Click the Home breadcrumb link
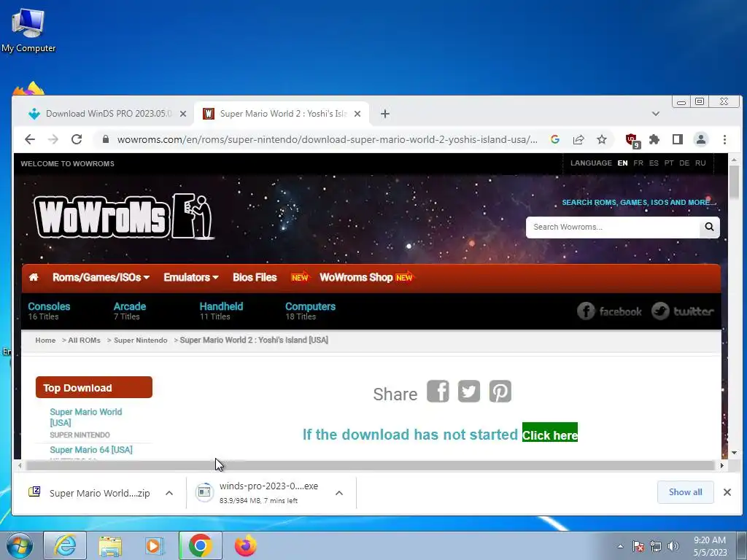This screenshot has width=747, height=560. 45,340
